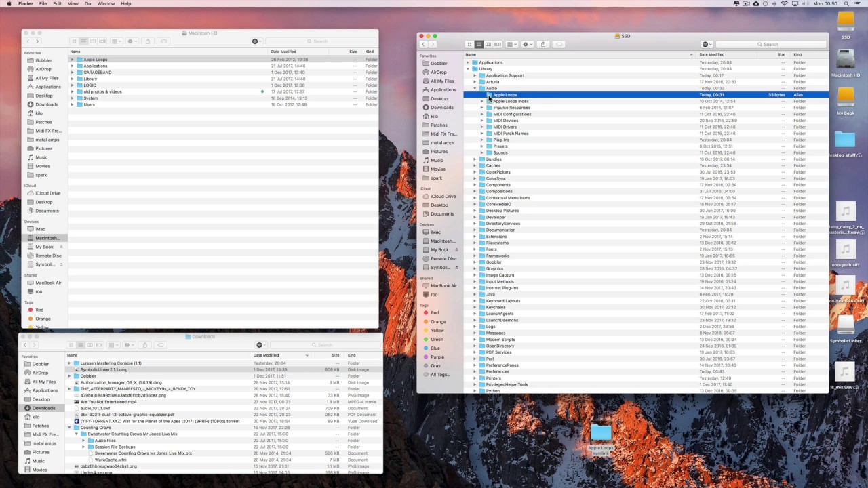Open the Edit menu

pos(58,4)
